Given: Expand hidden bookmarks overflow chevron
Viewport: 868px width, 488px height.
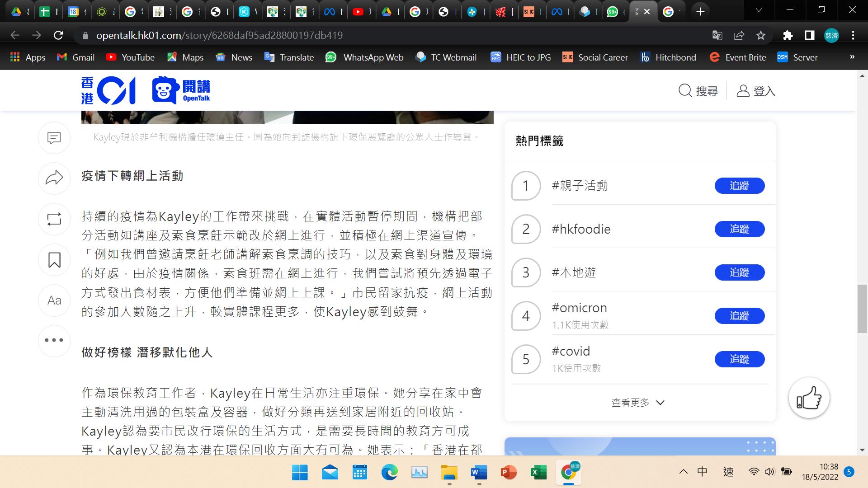Looking at the screenshot, I should [852, 57].
